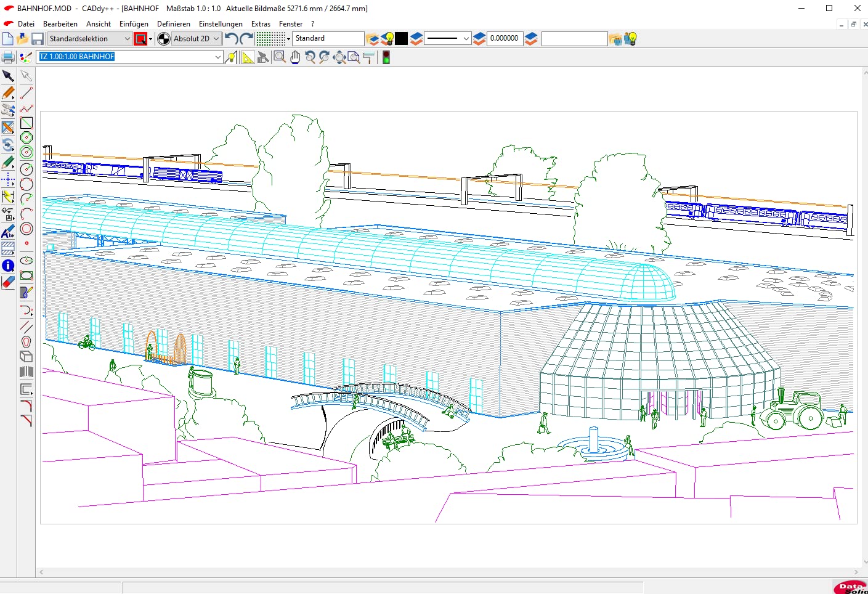Screen dimensions: 868x594
Task: Open the Ansicht menu
Action: pyautogui.click(x=99, y=24)
